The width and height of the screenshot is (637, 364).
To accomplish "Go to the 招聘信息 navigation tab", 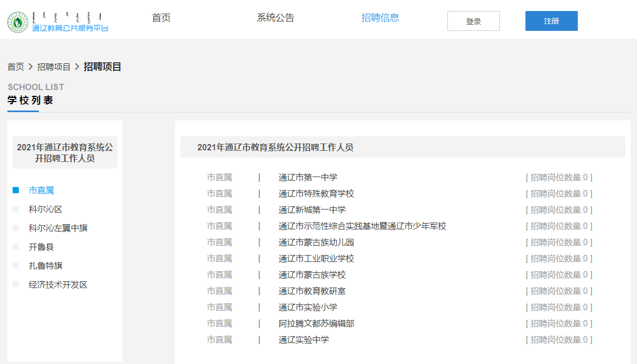I will [x=380, y=18].
